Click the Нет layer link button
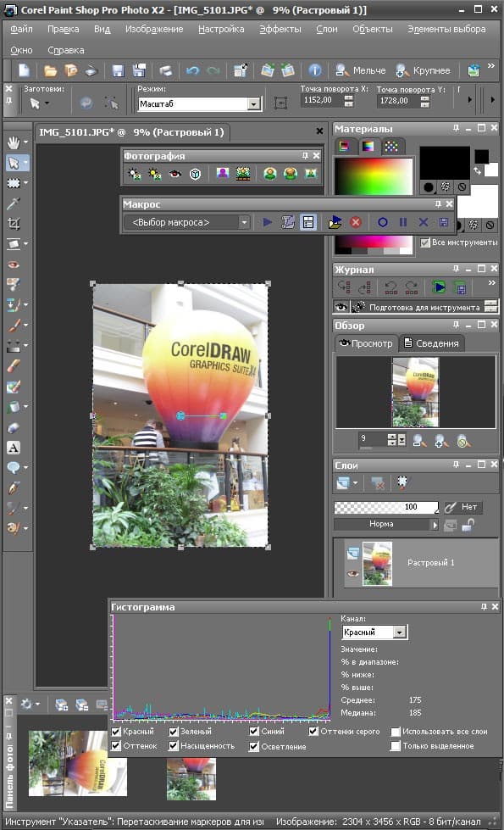Image resolution: width=504 pixels, height=830 pixels. click(x=463, y=507)
